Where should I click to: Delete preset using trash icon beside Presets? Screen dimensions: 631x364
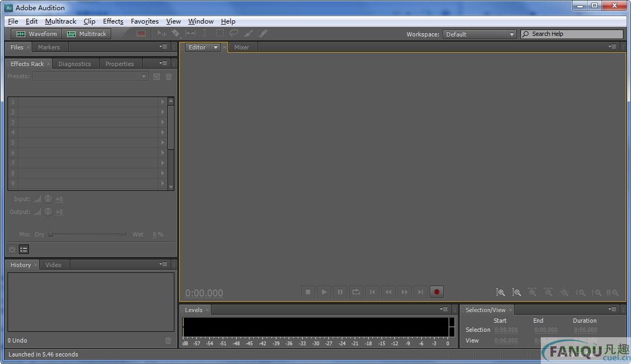click(x=169, y=77)
